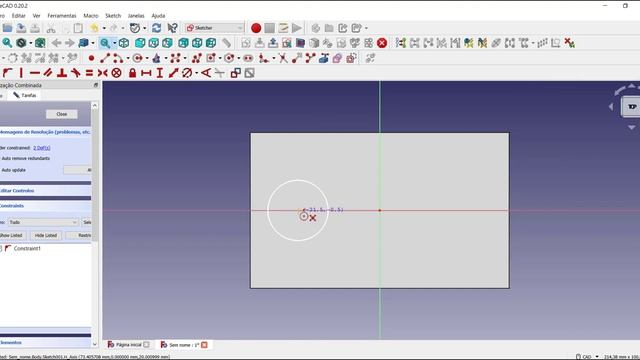Click the Radius/Diameter constraint icon
Screen dimensions: 640x360
click(x=187, y=73)
